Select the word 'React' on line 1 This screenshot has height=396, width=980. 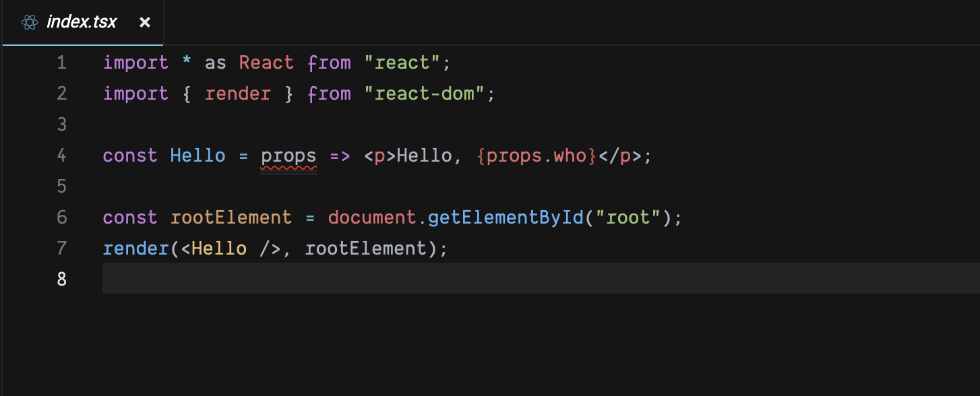click(x=266, y=63)
